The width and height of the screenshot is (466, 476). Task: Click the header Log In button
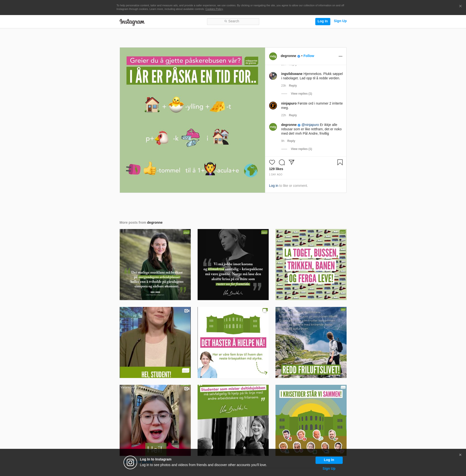click(323, 21)
